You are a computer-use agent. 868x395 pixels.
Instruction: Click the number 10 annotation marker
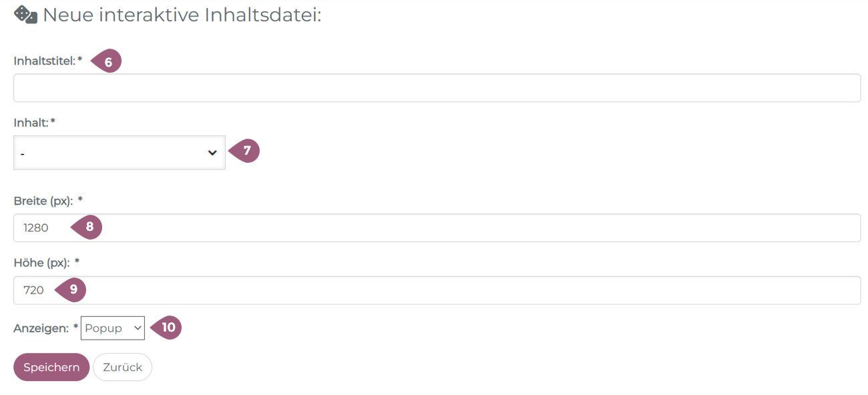coord(167,328)
